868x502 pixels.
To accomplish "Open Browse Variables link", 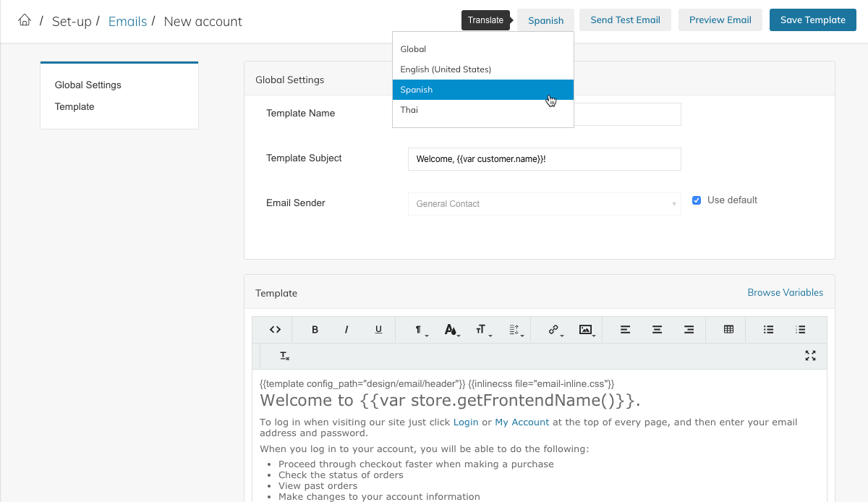I will pos(785,293).
